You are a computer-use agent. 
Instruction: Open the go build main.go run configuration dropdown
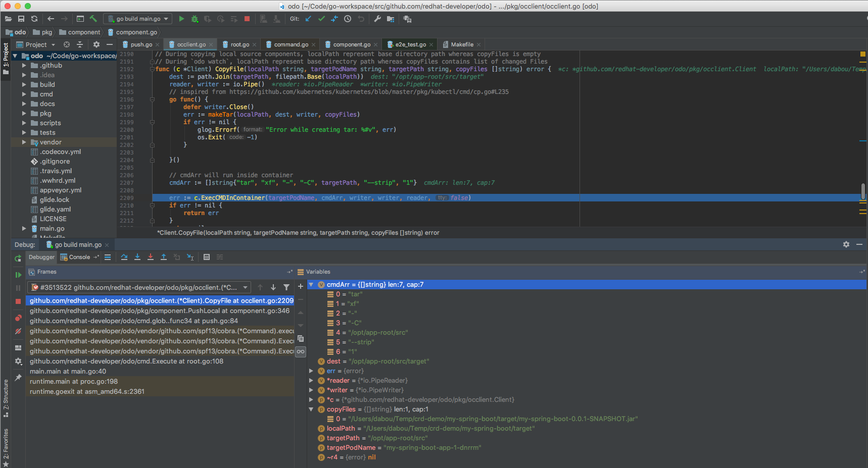pos(137,19)
